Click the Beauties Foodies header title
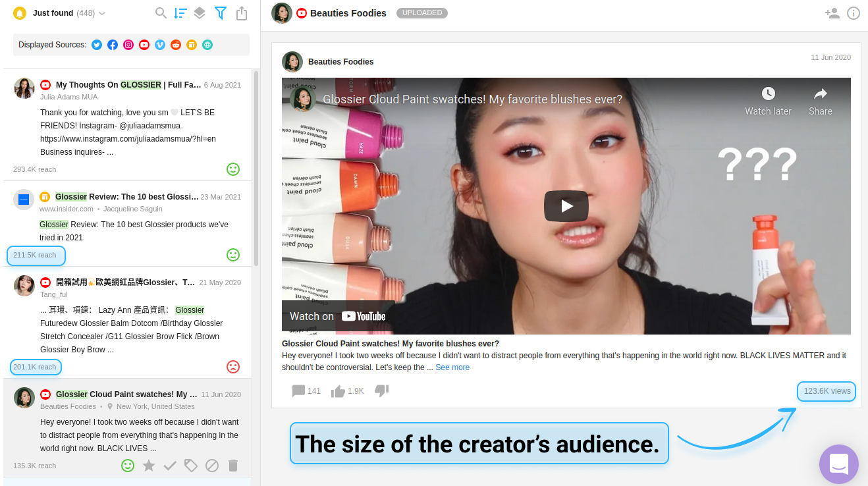The image size is (868, 486). (x=348, y=13)
